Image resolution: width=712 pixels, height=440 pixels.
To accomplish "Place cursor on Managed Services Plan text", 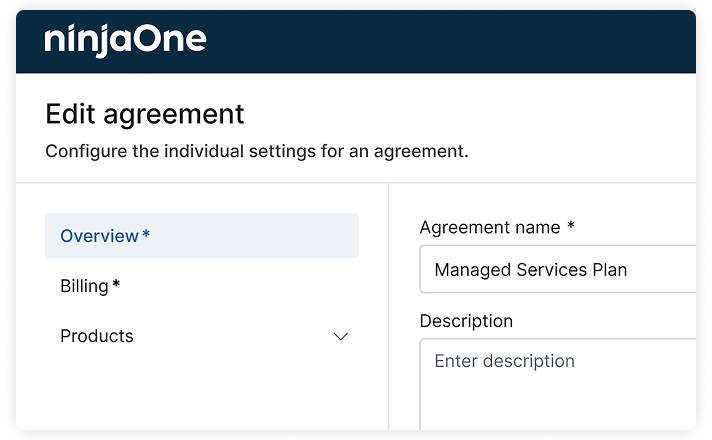I will [530, 270].
